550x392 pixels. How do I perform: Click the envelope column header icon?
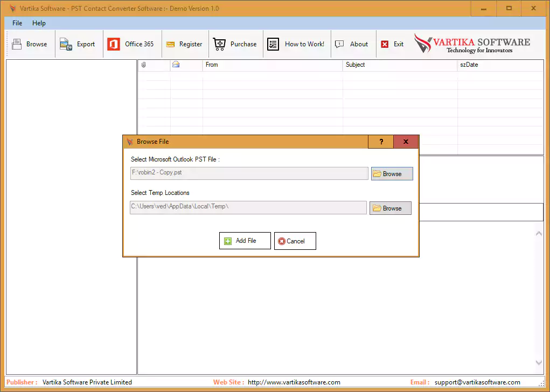pyautogui.click(x=176, y=64)
